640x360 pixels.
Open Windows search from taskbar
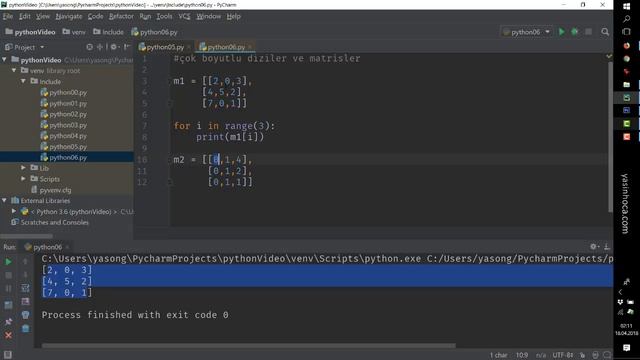coord(627,19)
